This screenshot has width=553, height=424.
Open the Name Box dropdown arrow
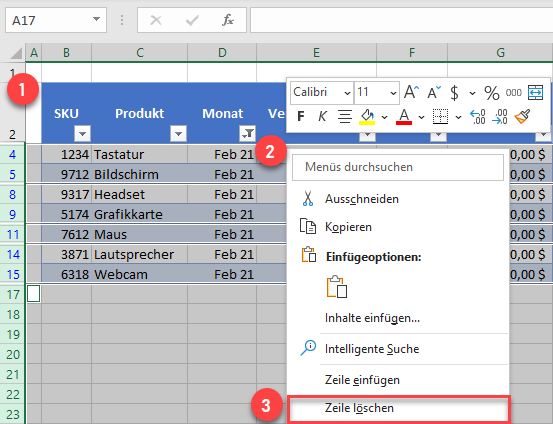pyautogui.click(x=96, y=19)
